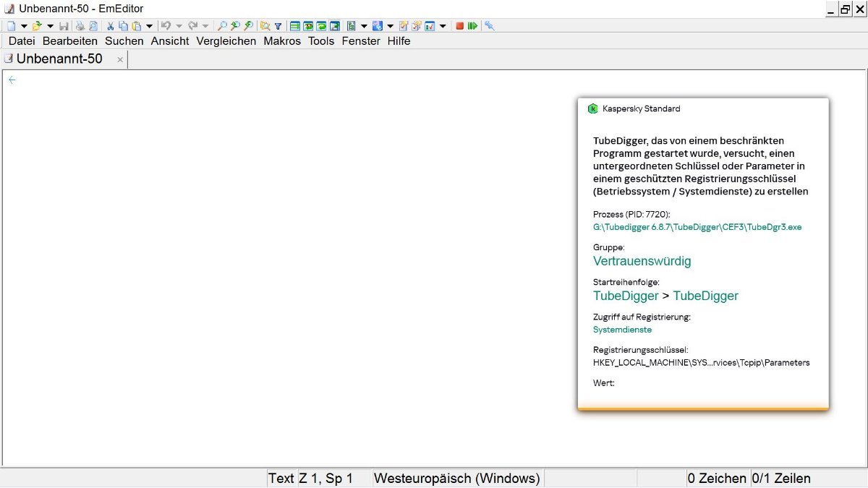
Task: Open the Hilfe menu
Action: 399,41
